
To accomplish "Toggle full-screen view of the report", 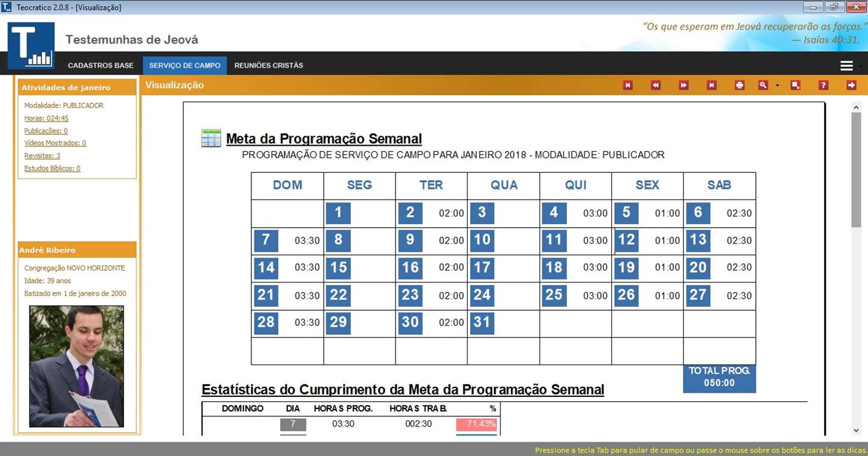I will 795,86.
